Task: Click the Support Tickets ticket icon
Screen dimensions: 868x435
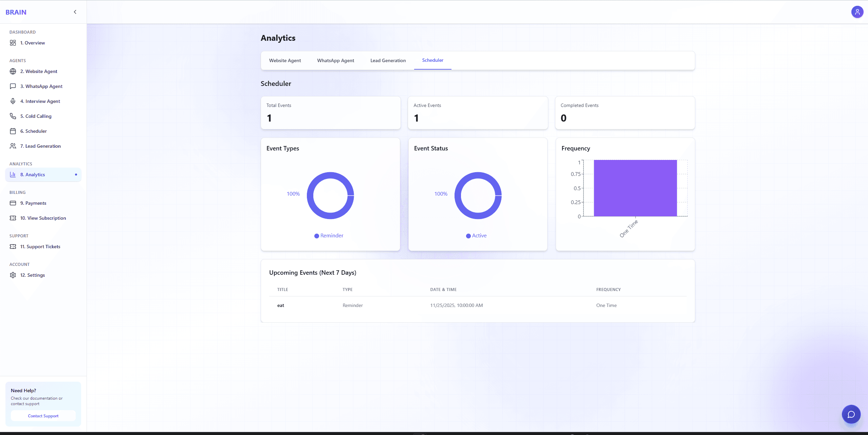Action: pos(13,247)
